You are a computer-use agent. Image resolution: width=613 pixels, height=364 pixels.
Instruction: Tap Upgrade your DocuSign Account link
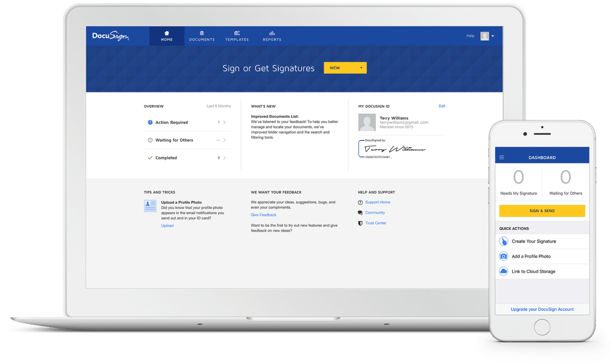pyautogui.click(x=542, y=309)
